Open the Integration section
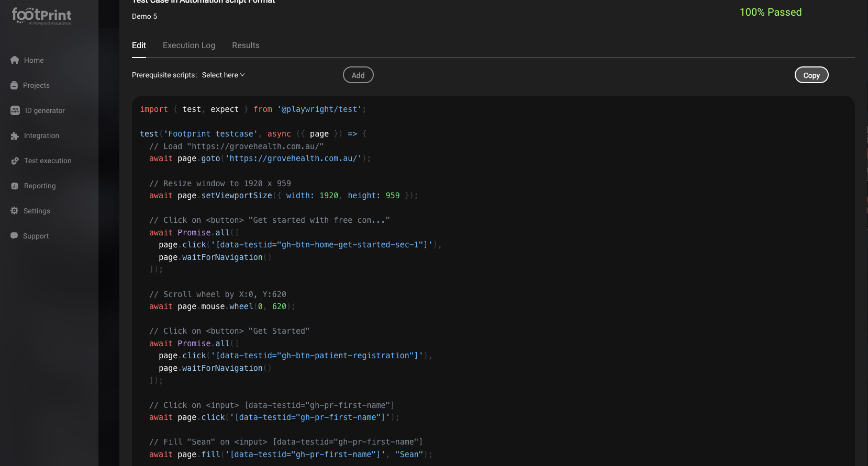 [41, 135]
